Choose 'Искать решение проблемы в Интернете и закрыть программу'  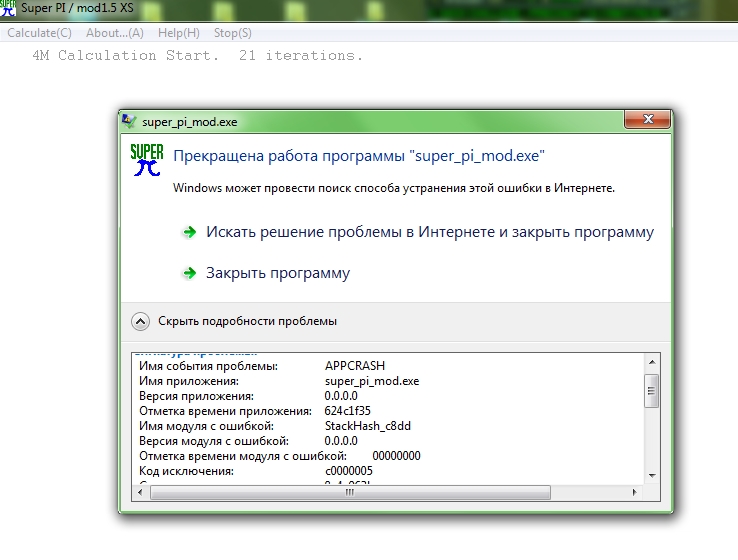tap(430, 232)
